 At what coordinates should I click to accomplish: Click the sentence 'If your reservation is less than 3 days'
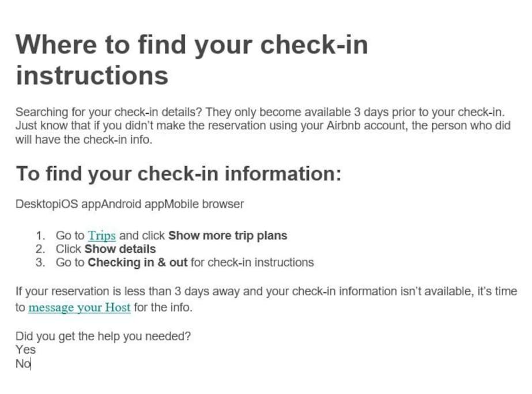(x=266, y=299)
